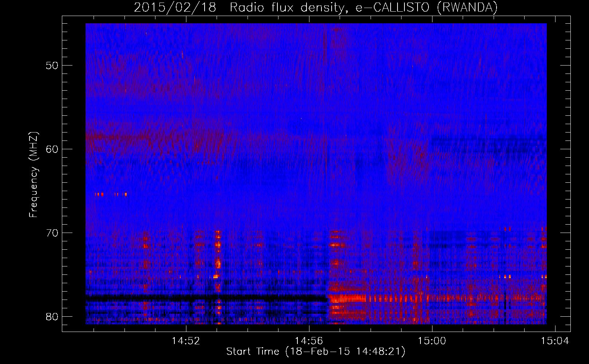Click the 80 frequency tick label
Image resolution: width=589 pixels, height=364 pixels.
[52, 316]
